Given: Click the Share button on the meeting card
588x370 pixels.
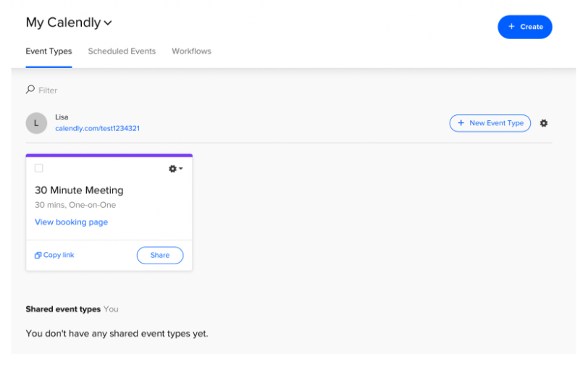Looking at the screenshot, I should pos(160,256).
